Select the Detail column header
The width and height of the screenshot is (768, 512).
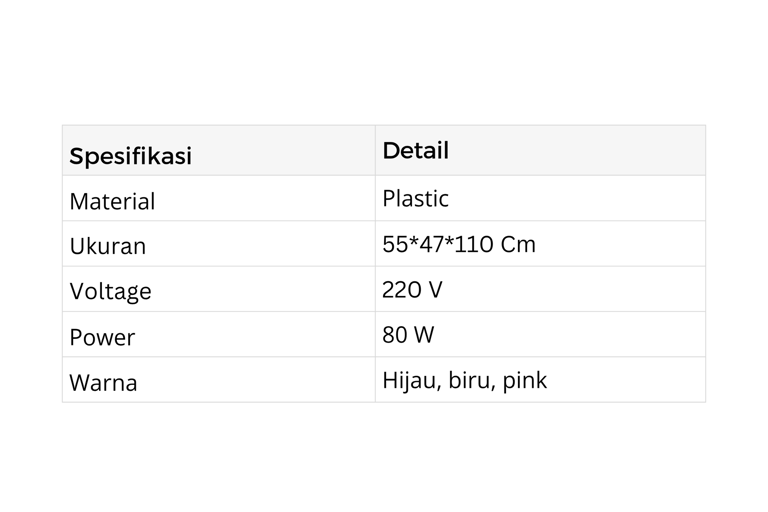pyautogui.click(x=415, y=151)
